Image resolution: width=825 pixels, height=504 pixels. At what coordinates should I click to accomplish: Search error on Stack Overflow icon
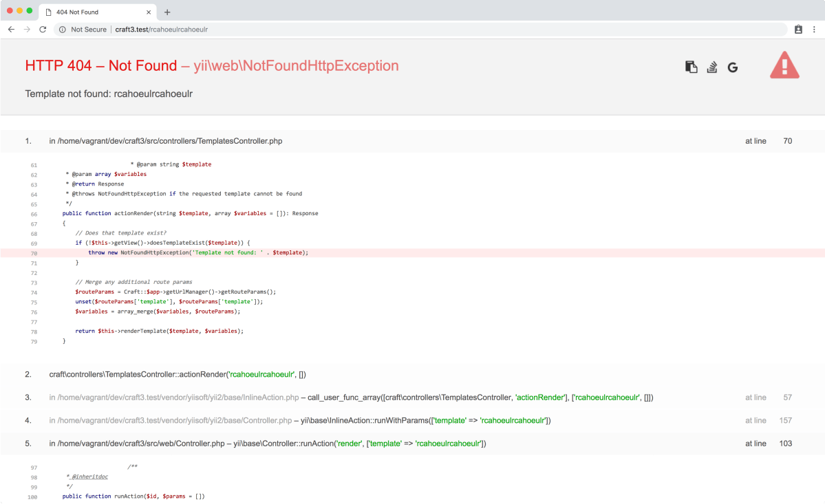pyautogui.click(x=712, y=67)
